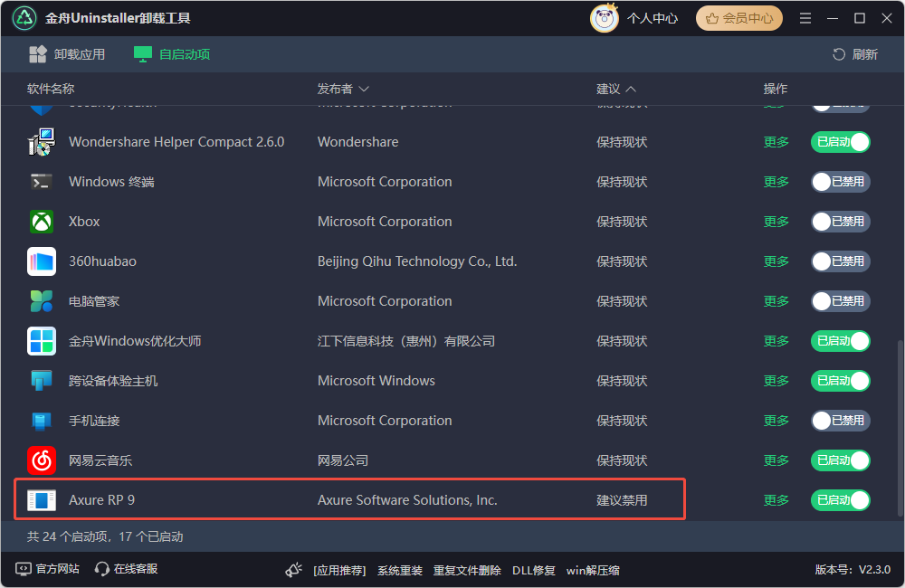Click the 刷新 button
This screenshot has height=588, width=905.
(855, 54)
